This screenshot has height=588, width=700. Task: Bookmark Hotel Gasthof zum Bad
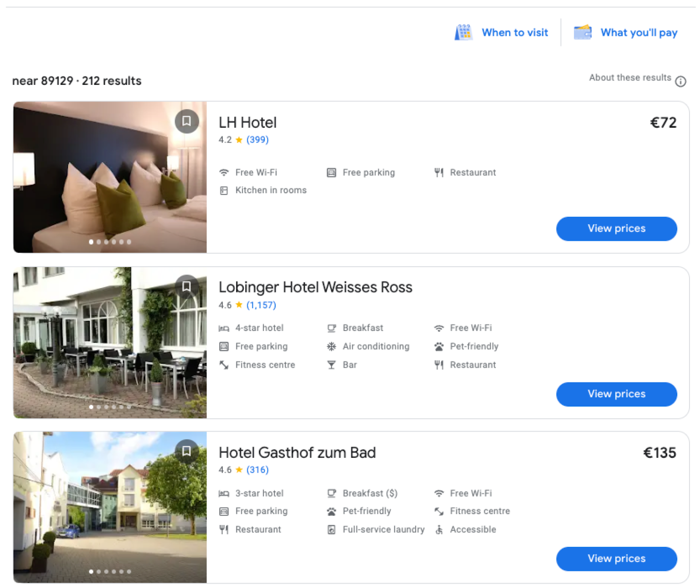point(187,451)
